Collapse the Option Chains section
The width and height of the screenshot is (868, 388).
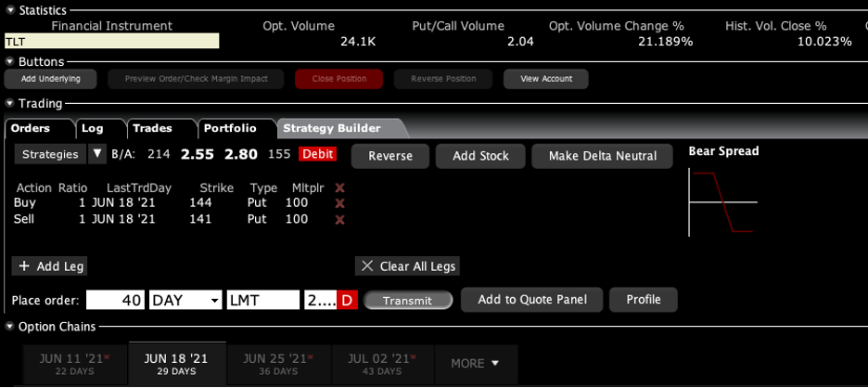pyautogui.click(x=10, y=327)
